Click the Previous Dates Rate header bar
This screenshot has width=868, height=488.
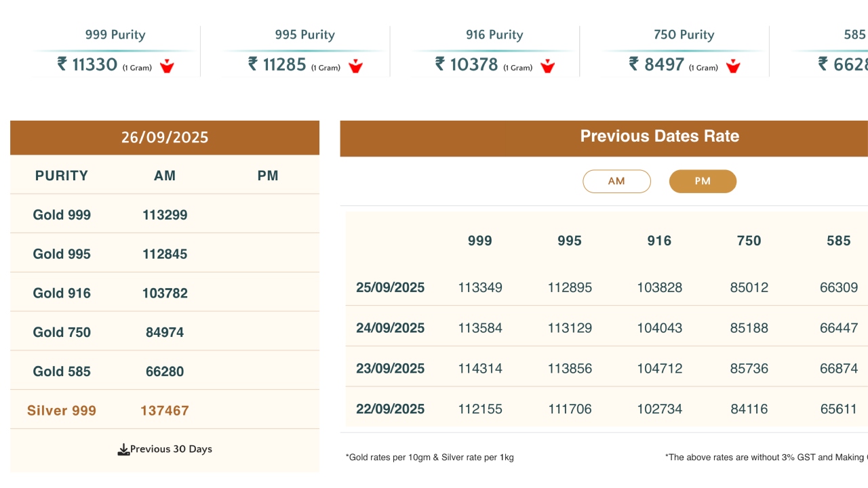(659, 136)
